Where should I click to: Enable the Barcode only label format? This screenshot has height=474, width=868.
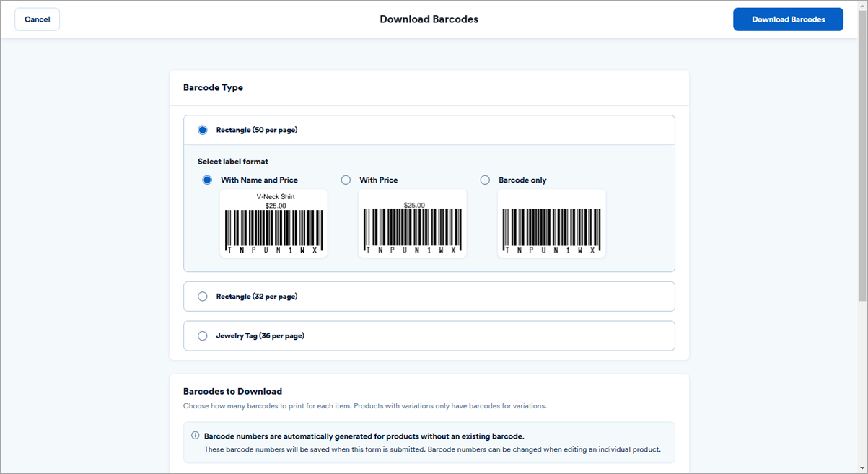coord(485,180)
